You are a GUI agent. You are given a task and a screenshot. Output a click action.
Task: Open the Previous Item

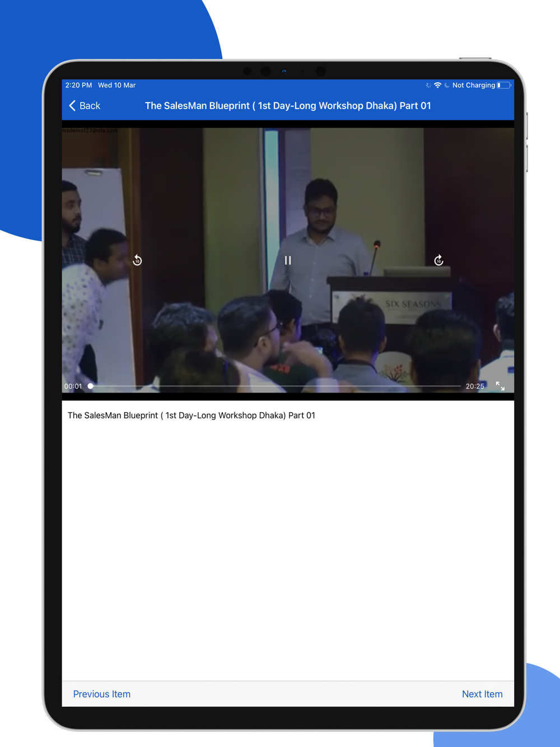pos(102,694)
